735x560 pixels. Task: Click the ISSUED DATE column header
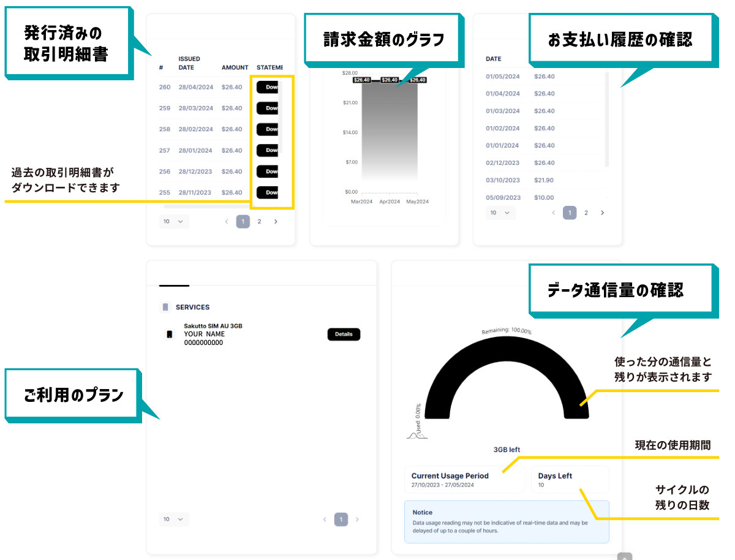189,63
